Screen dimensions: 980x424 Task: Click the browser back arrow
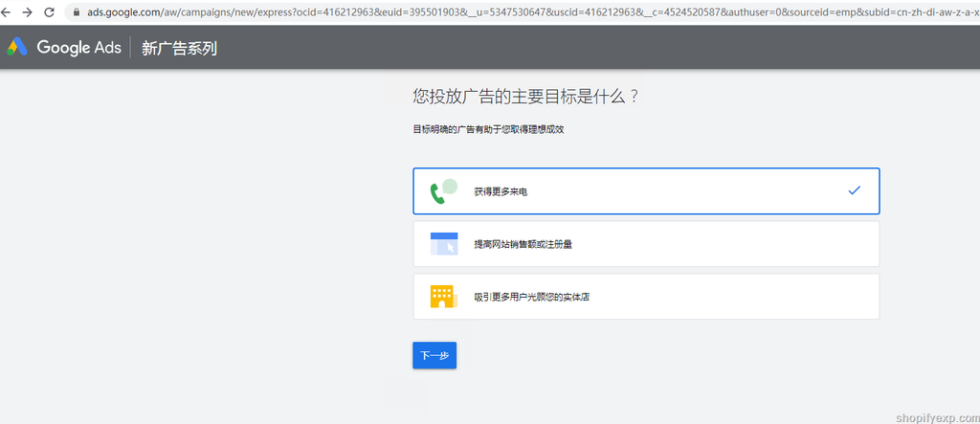pos(7,12)
